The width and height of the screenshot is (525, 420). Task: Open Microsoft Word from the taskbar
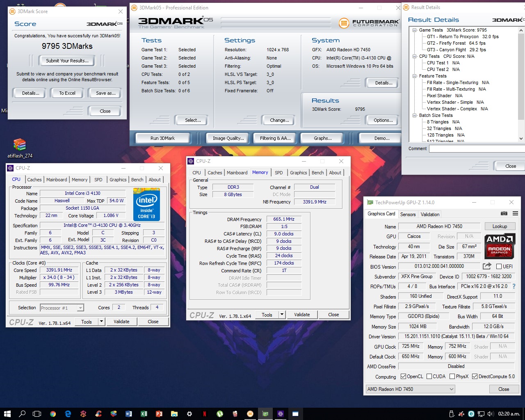(x=128, y=414)
